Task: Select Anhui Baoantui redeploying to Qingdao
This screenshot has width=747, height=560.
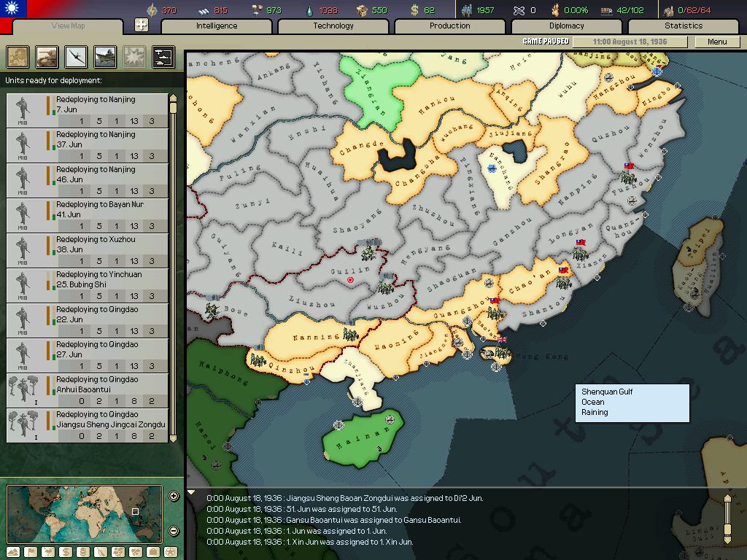Action: pyautogui.click(x=88, y=391)
